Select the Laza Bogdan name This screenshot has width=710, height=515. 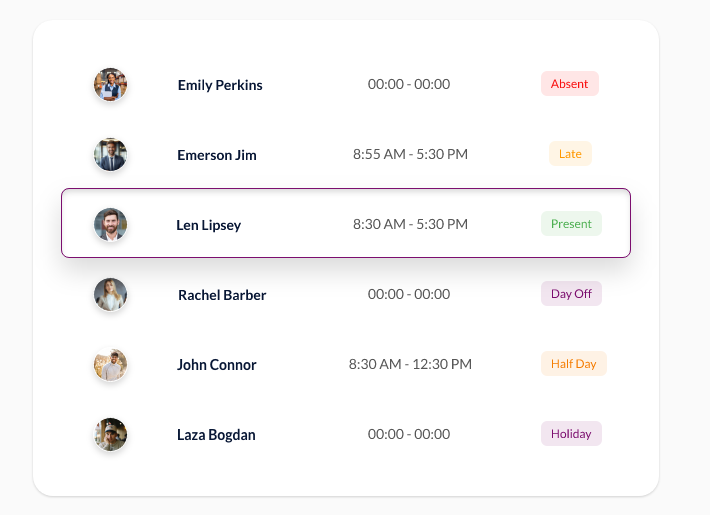(216, 435)
